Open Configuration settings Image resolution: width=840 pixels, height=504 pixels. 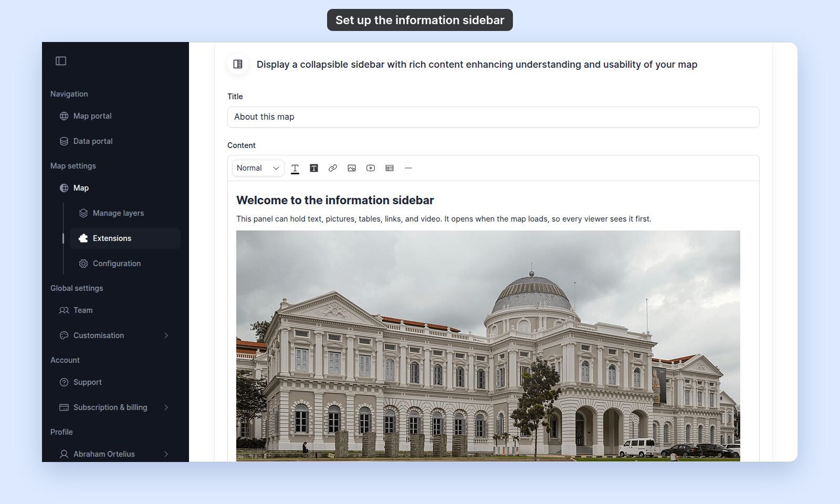[125, 264]
